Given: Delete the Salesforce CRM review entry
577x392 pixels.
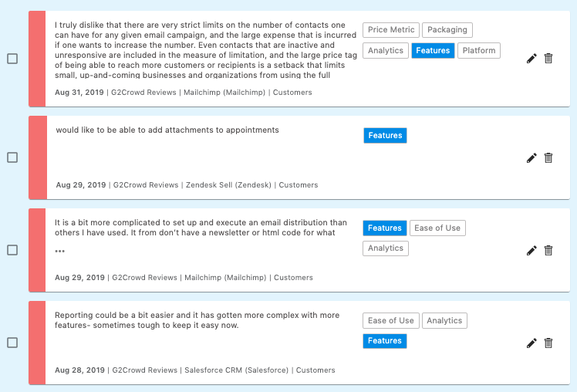Looking at the screenshot, I should pos(548,343).
